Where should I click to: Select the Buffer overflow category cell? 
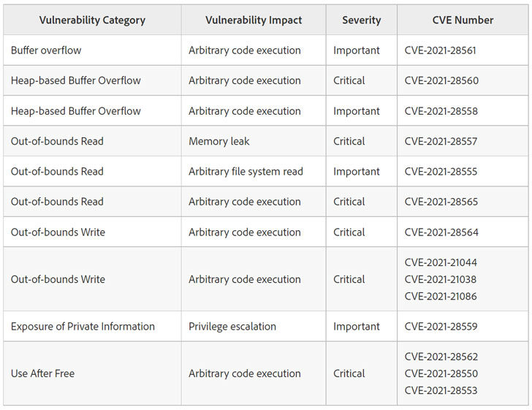coord(46,50)
